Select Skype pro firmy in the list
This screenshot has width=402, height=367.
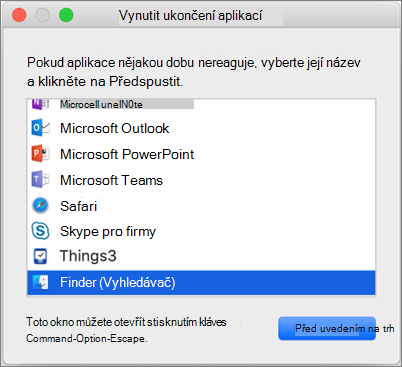[x=201, y=231]
